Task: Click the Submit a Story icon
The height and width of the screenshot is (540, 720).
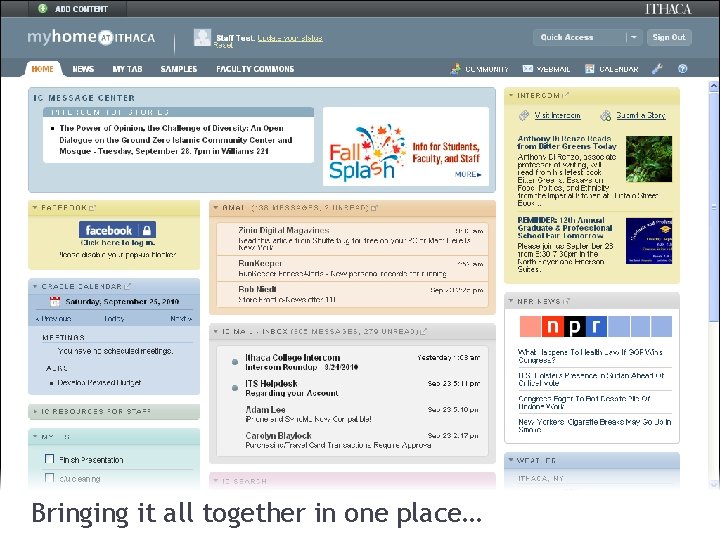Action: coord(606,116)
